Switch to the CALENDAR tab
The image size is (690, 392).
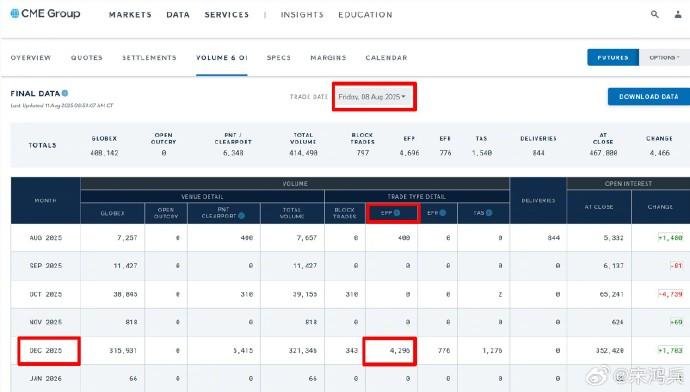386,58
